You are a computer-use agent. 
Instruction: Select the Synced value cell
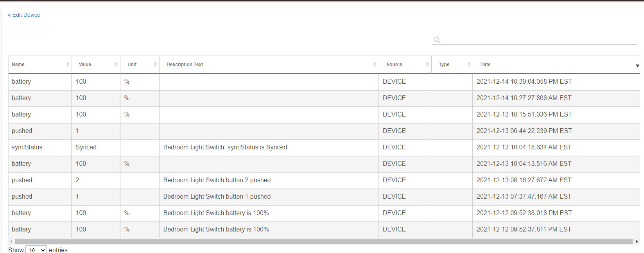(96, 147)
